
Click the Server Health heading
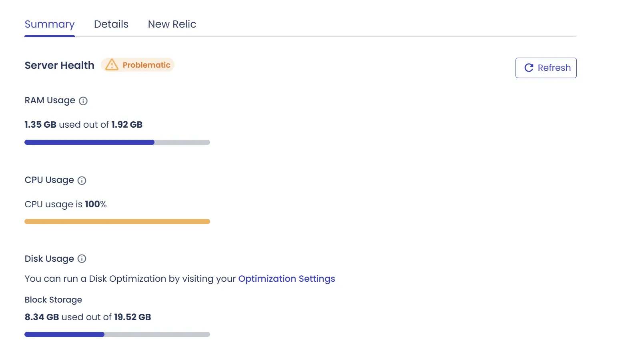(60, 65)
